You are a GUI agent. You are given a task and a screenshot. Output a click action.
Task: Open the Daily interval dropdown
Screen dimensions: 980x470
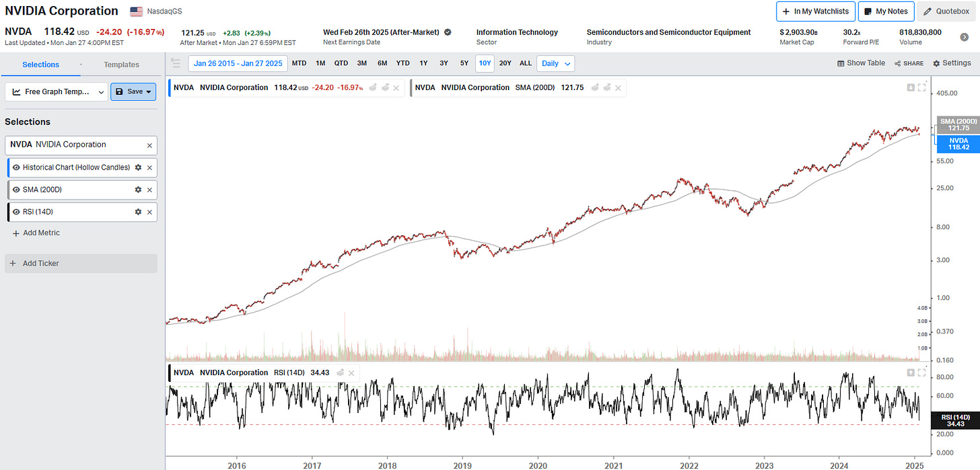[555, 63]
